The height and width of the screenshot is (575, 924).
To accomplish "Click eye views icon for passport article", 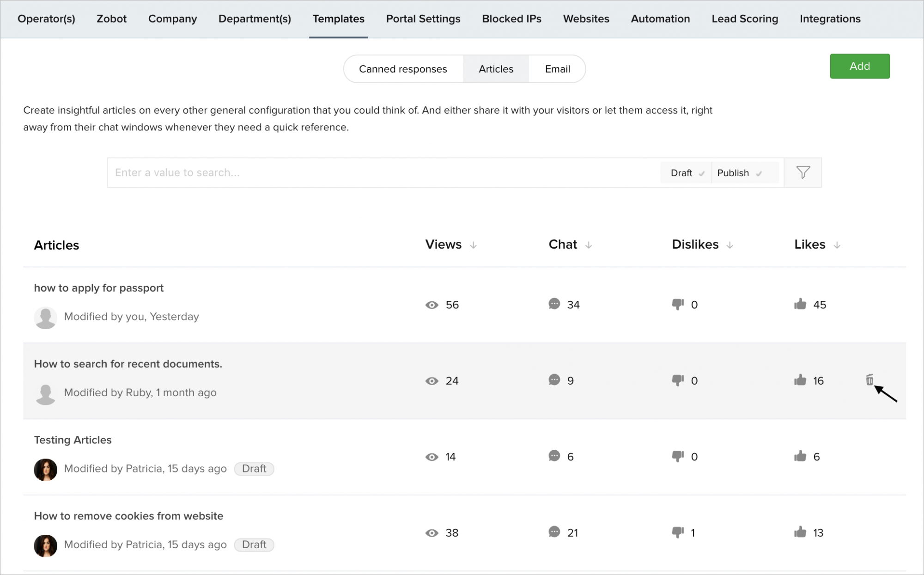I will [x=432, y=305].
